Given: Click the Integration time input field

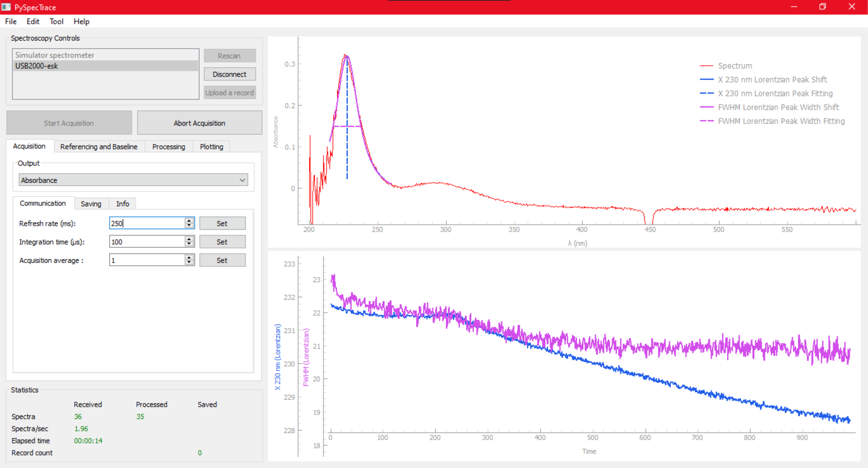Looking at the screenshot, I should 147,242.
